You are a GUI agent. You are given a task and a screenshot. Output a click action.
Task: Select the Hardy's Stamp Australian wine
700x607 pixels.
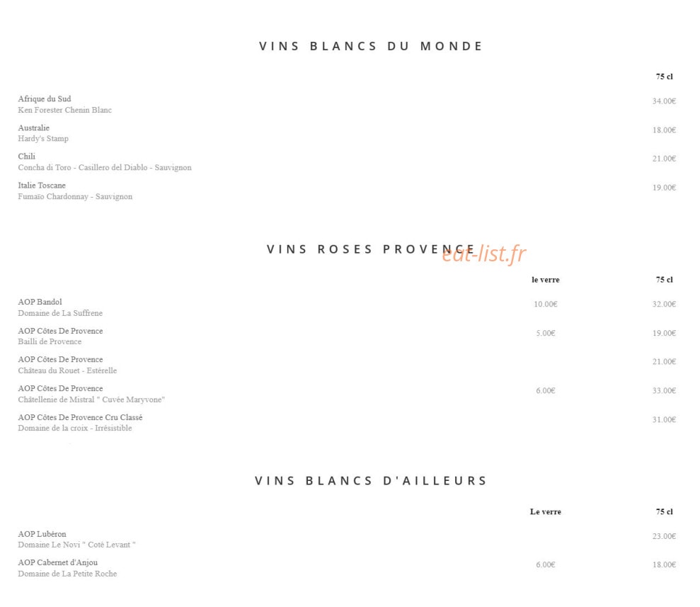[x=43, y=138]
